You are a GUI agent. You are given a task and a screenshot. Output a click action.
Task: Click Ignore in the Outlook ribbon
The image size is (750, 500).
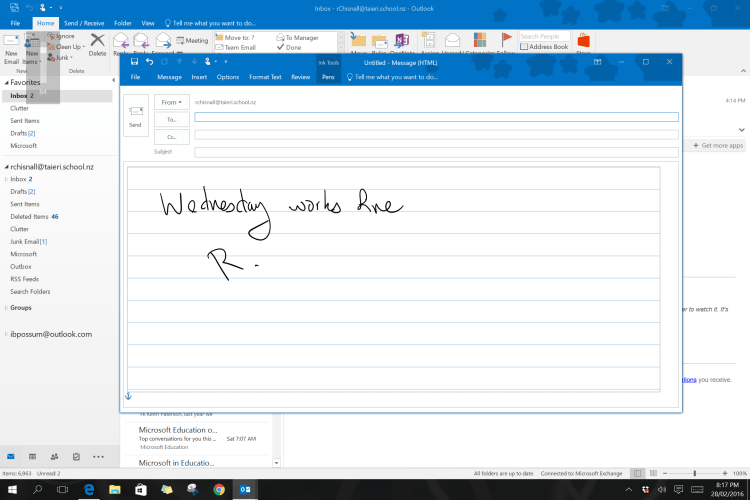point(61,36)
